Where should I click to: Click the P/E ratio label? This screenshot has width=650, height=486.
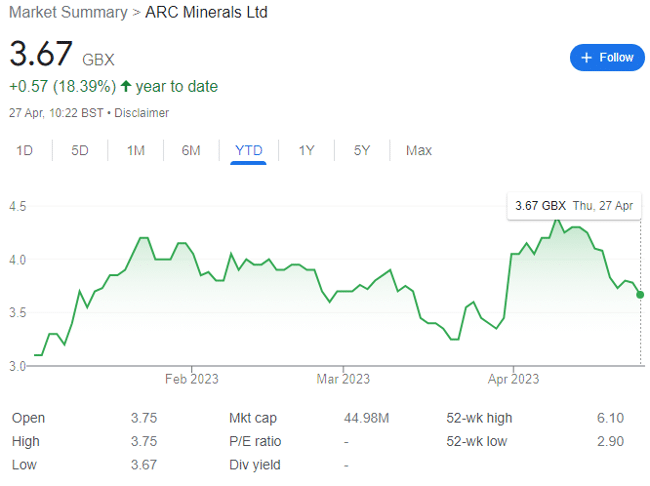tap(255, 441)
